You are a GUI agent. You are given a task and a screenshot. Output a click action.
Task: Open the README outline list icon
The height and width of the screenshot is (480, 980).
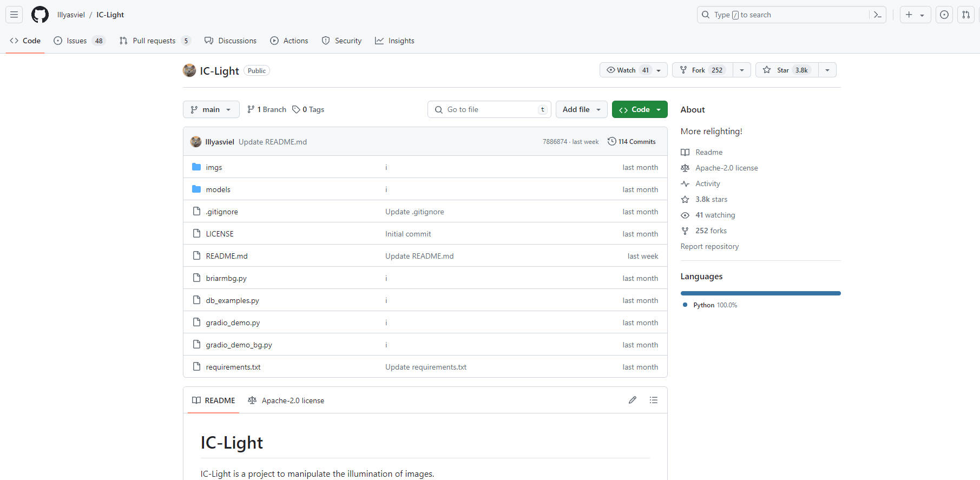point(653,400)
